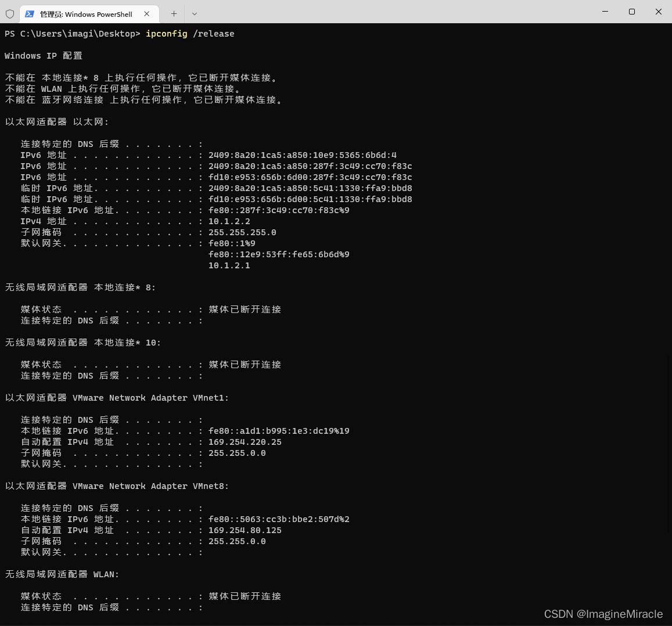This screenshot has width=672, height=626.
Task: Open a new tab with plus button
Action: coord(174,13)
